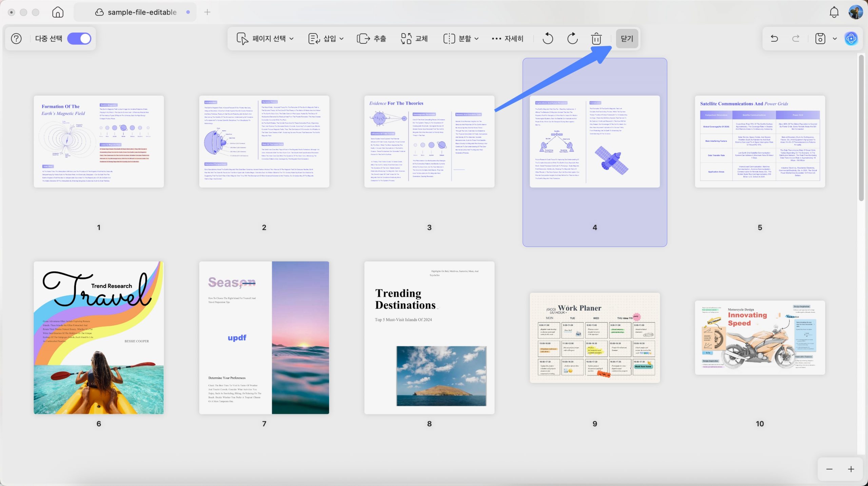Click the 닫기 close button

627,39
